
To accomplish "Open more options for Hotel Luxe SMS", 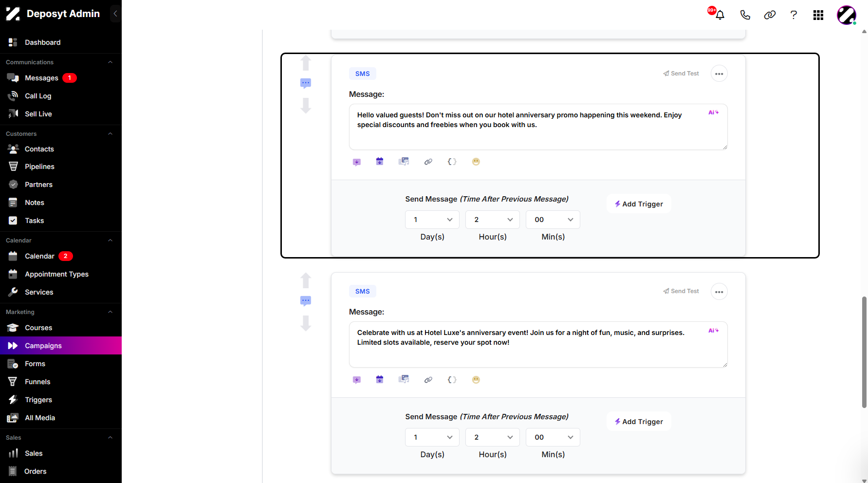I will (719, 292).
